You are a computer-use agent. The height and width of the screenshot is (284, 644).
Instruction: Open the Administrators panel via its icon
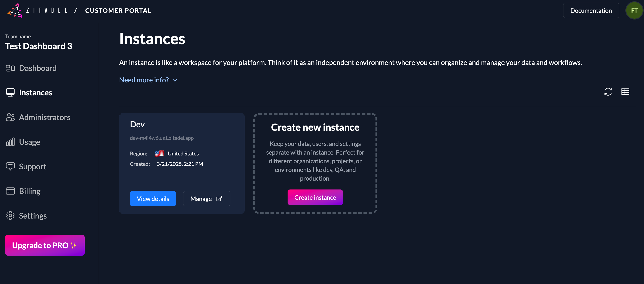pyautogui.click(x=10, y=117)
